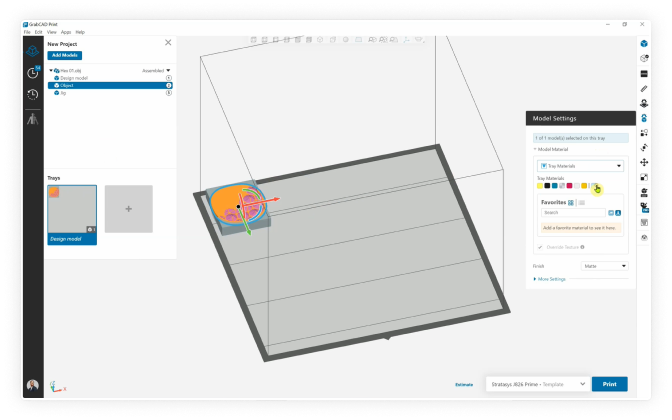Add a new tray with plus thumbnail
This screenshot has width=672, height=420.
[129, 209]
